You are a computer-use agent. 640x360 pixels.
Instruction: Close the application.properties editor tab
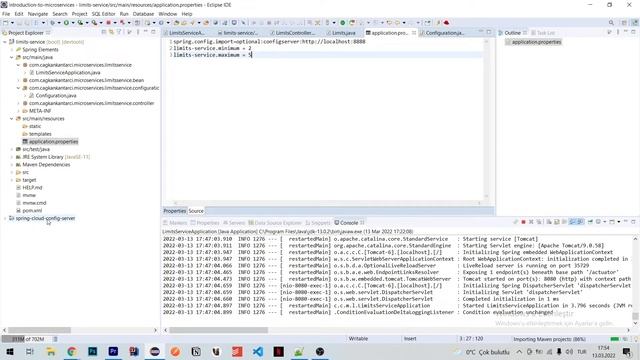coord(414,33)
